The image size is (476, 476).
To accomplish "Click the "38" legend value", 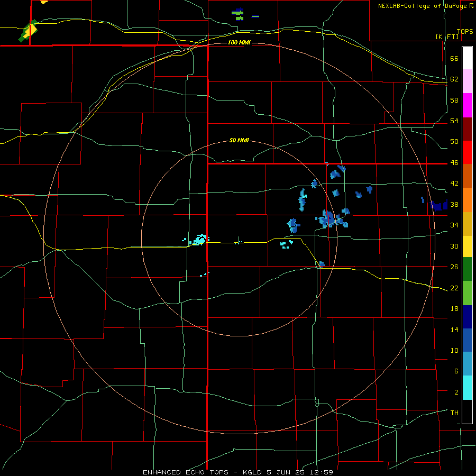I will [x=454, y=205].
